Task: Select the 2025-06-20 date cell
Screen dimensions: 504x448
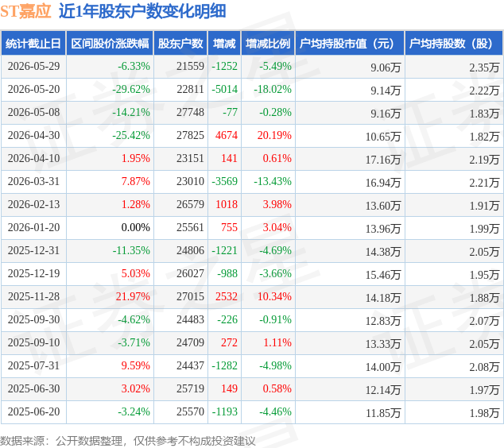Action: (x=33, y=411)
